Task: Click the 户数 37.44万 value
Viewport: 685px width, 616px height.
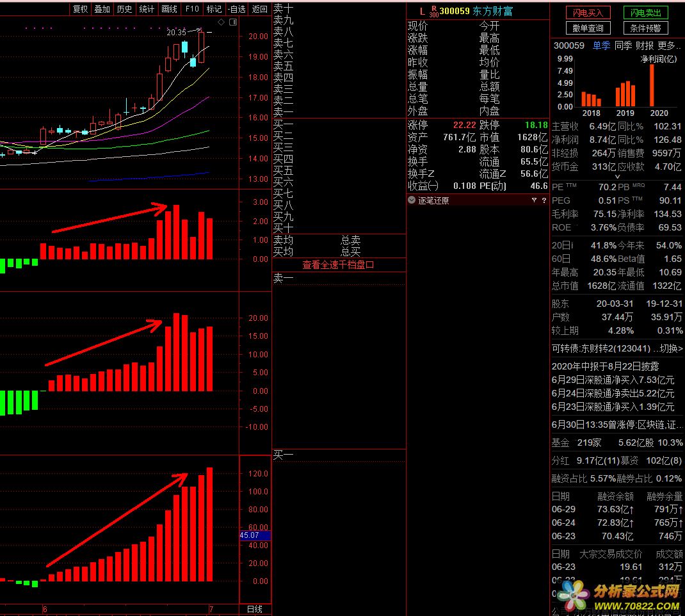Action: [617, 317]
